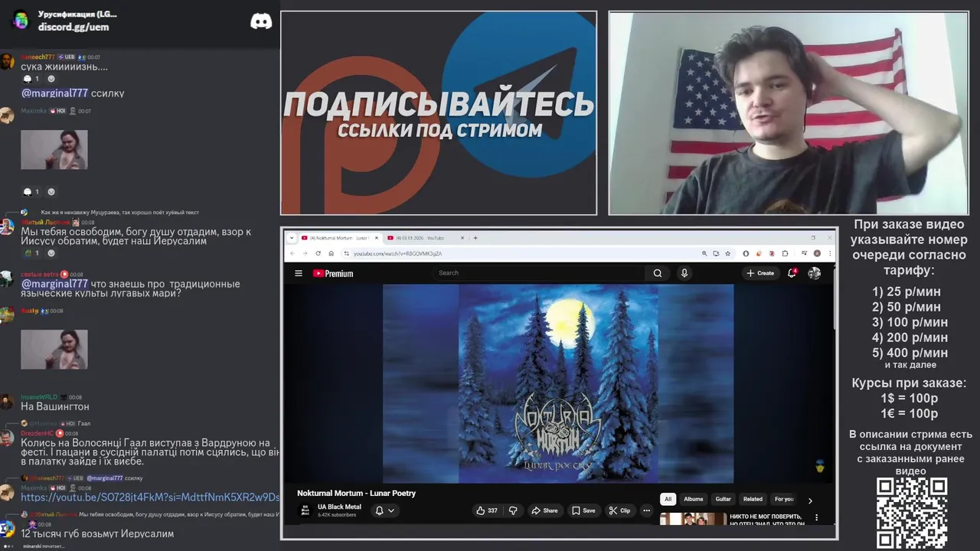This screenshot has height=551, width=980.
Task: Go forward in the browser
Action: 305,253
